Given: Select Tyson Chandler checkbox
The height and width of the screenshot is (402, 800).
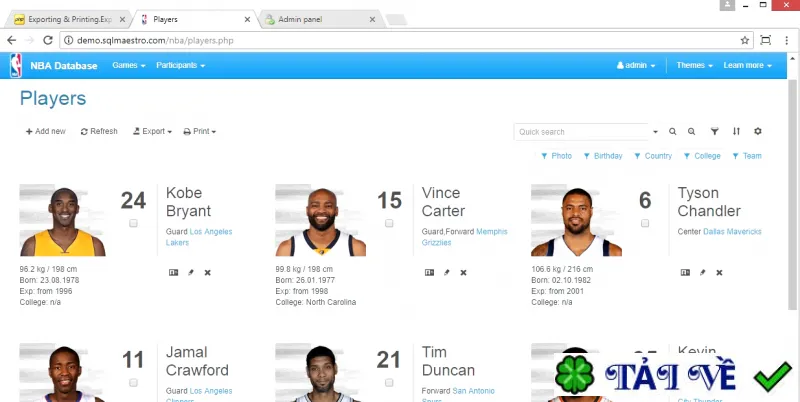Looking at the screenshot, I should pyautogui.click(x=645, y=223).
